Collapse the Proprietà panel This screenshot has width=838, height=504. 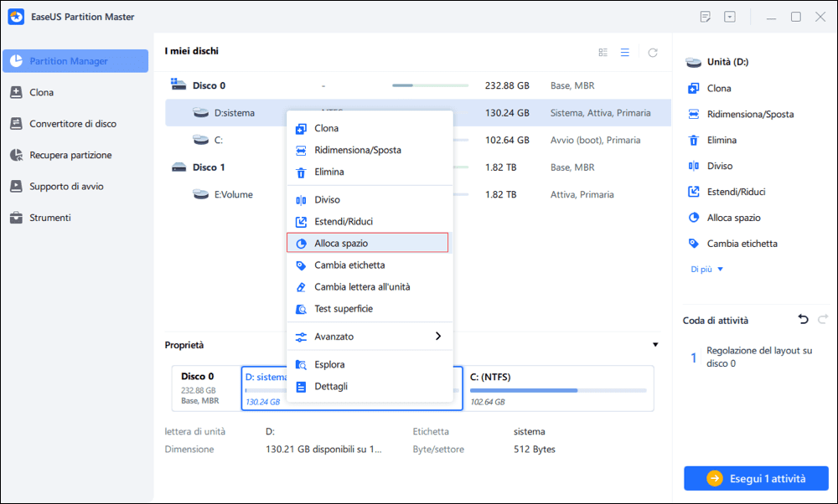point(655,345)
